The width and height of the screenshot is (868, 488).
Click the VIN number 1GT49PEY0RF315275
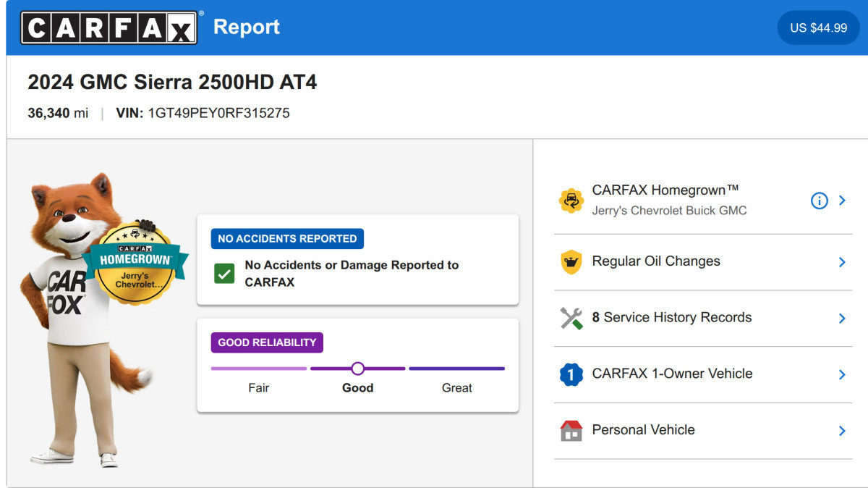point(218,113)
